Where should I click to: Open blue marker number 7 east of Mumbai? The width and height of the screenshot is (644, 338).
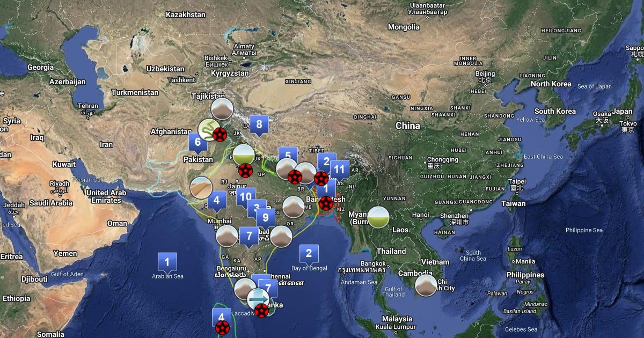tap(248, 237)
